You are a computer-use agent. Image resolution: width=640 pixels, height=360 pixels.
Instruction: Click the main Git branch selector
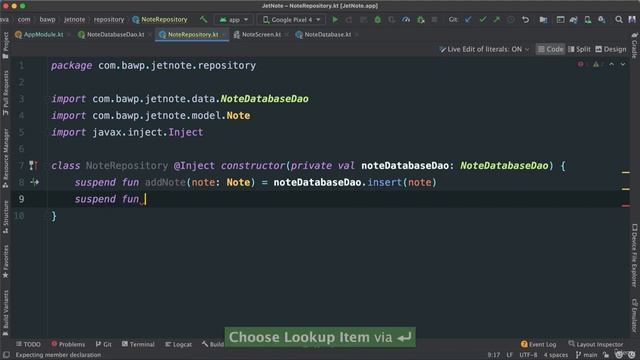[x=587, y=355]
